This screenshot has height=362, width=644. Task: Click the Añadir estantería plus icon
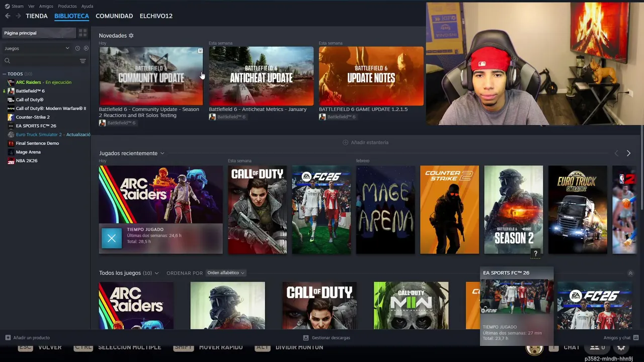[x=345, y=142]
